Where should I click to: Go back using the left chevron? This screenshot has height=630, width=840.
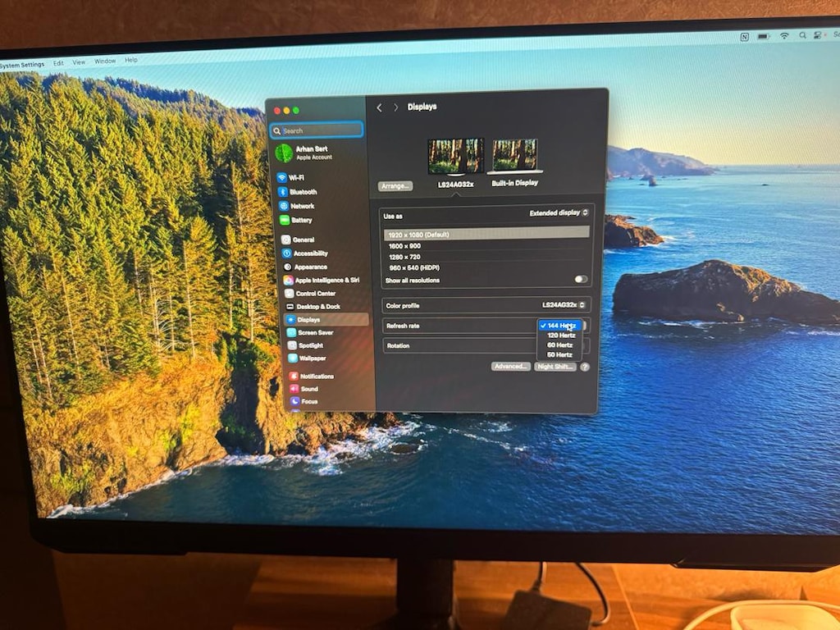point(379,107)
